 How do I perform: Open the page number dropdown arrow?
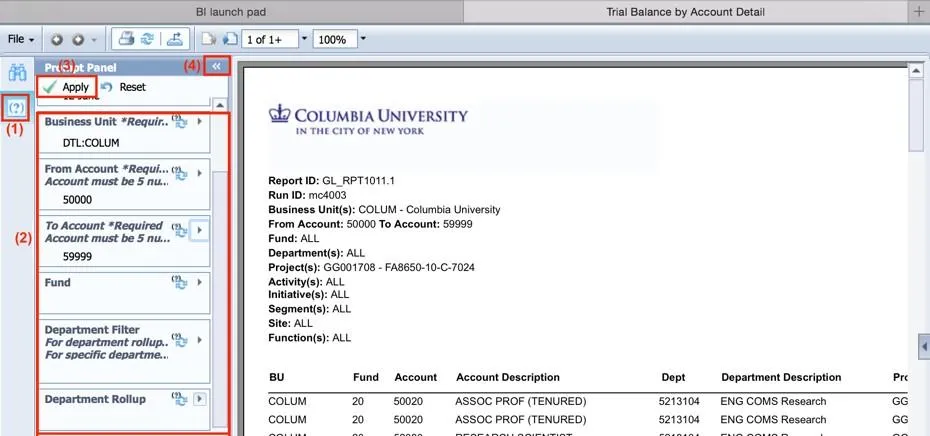pyautogui.click(x=304, y=39)
